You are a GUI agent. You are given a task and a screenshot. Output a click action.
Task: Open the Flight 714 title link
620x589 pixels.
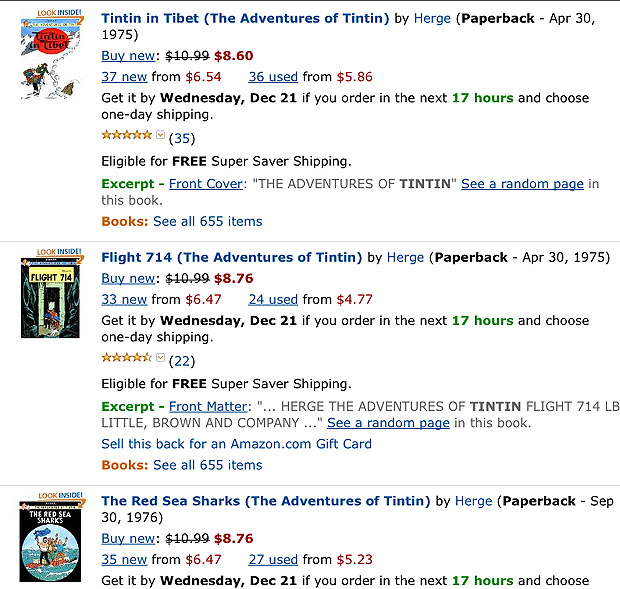232,258
